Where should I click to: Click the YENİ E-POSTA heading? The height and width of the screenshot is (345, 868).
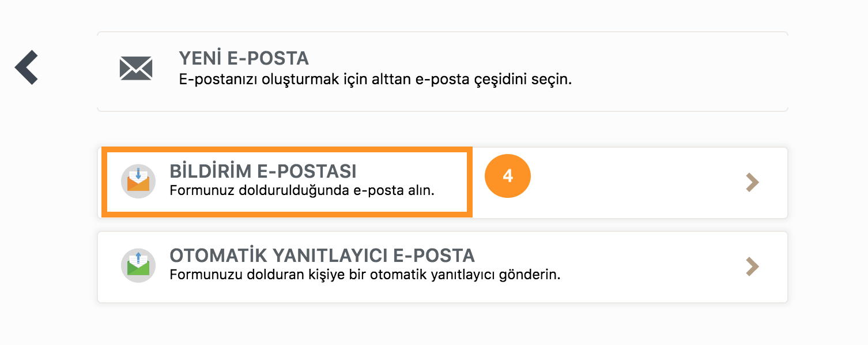pos(244,58)
